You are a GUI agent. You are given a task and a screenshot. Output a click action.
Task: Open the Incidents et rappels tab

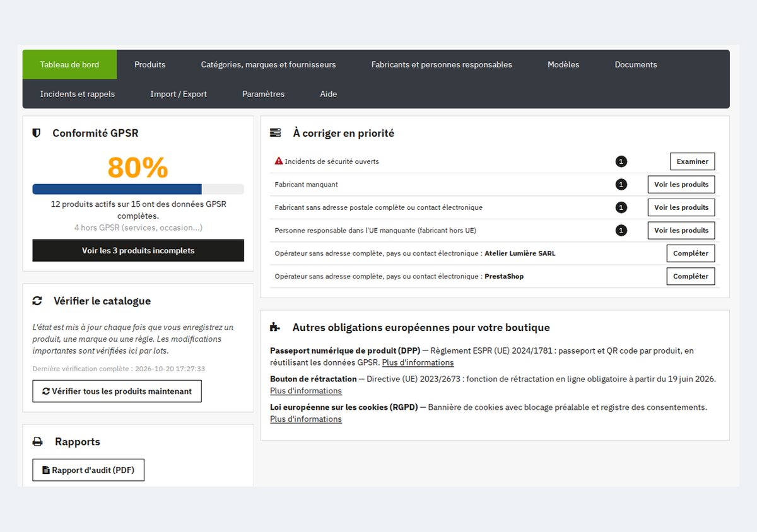78,94
